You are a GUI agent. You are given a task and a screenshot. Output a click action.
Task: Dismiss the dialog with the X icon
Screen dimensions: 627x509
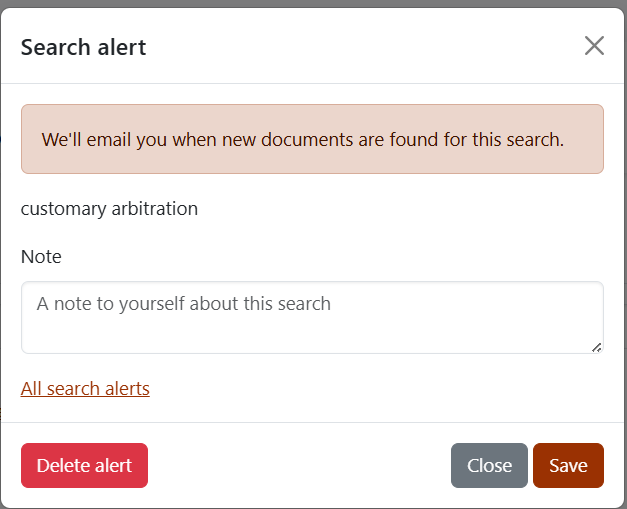pos(594,46)
